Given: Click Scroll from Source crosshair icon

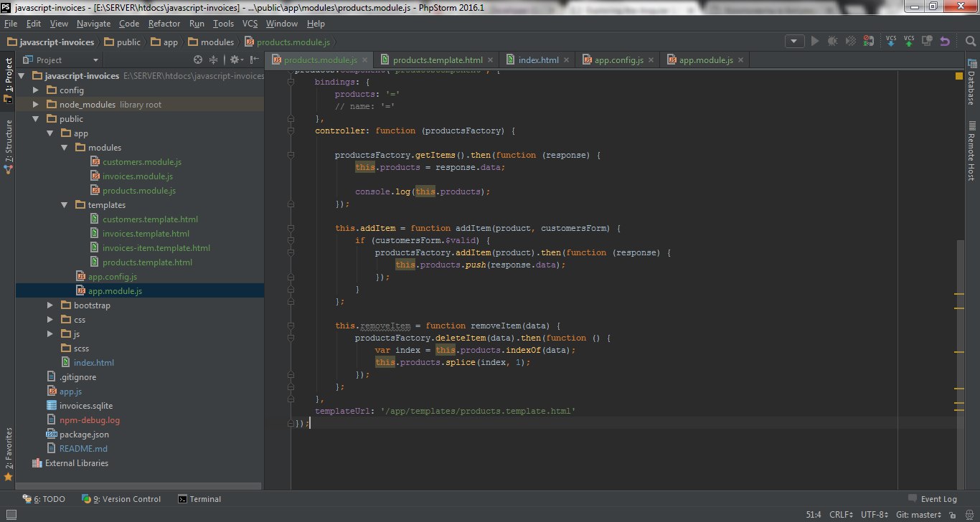Looking at the screenshot, I should [x=199, y=60].
